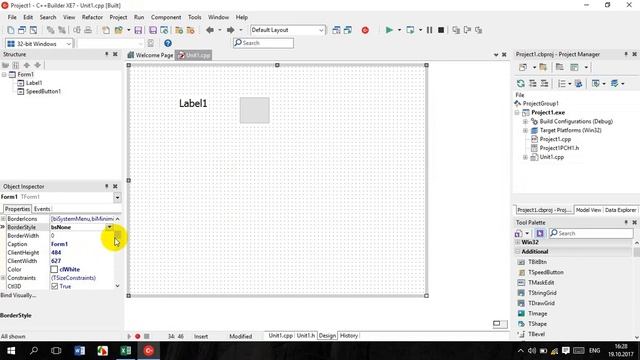Switch to the Welcome Page tab
The height and width of the screenshot is (360, 640).
(x=151, y=55)
